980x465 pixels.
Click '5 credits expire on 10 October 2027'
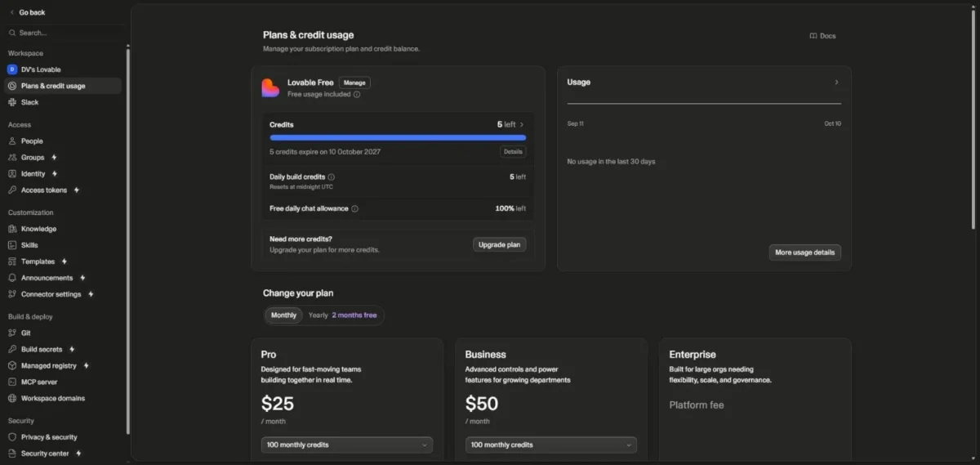pos(325,152)
